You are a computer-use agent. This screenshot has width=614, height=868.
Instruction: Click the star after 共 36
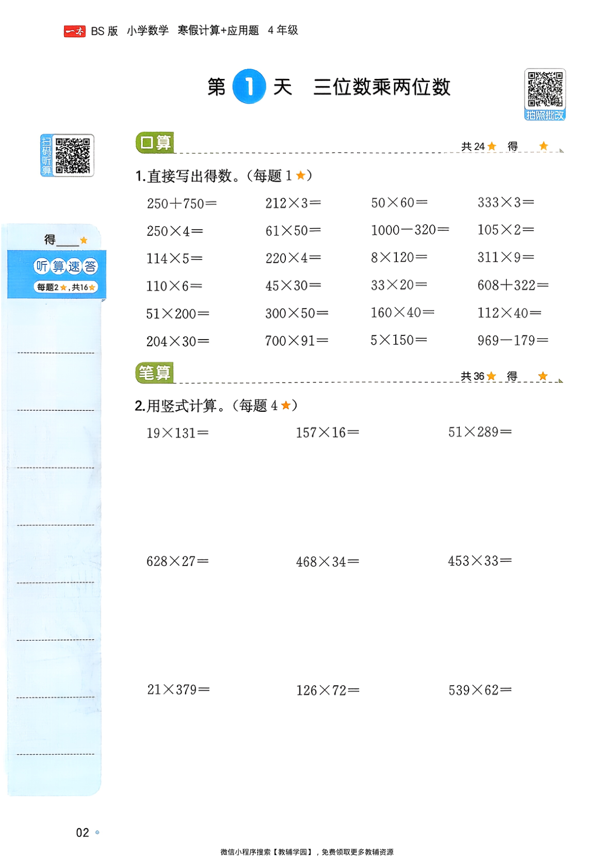pyautogui.click(x=491, y=376)
